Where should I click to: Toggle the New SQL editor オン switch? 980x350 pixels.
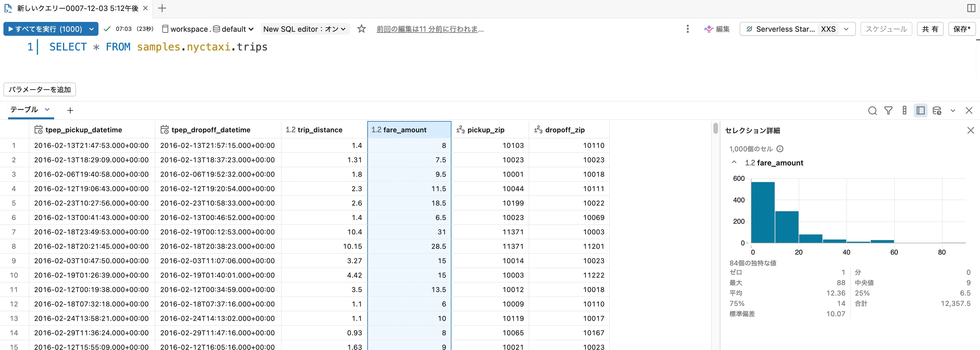pos(305,29)
